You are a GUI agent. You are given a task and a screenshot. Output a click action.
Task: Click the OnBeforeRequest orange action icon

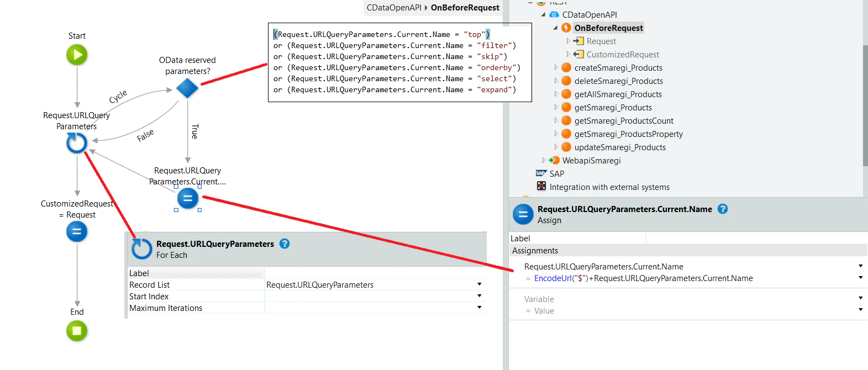(x=566, y=28)
